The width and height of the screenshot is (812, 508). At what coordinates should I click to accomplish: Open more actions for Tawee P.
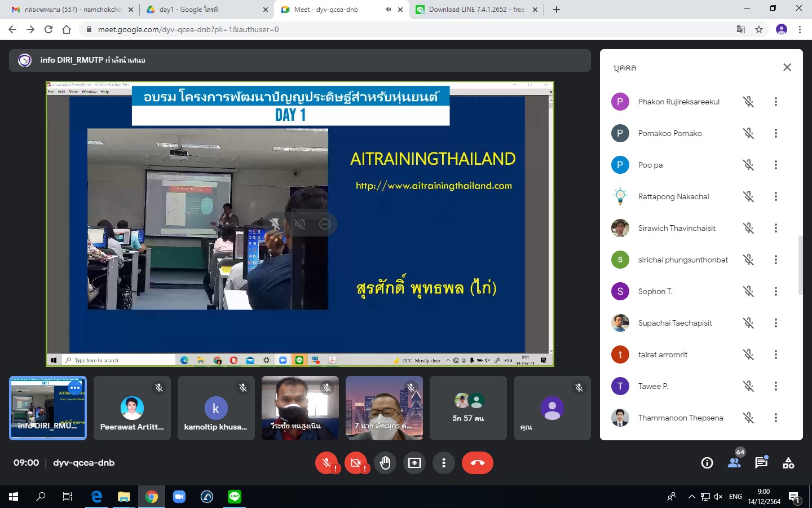pyautogui.click(x=776, y=386)
